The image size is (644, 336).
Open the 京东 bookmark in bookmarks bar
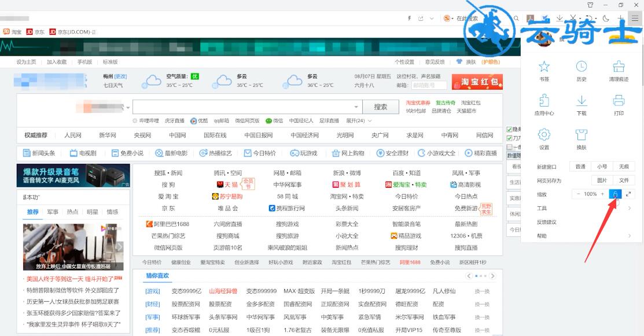click(36, 32)
